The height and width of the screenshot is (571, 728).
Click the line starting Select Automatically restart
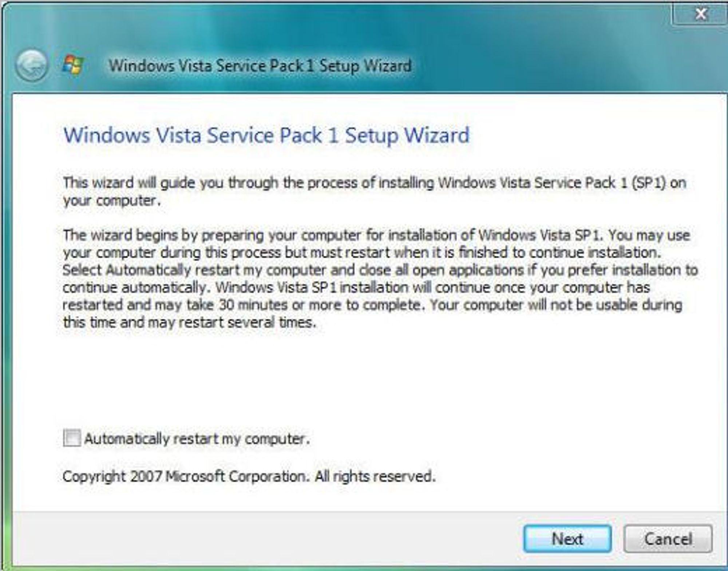tap(380, 270)
